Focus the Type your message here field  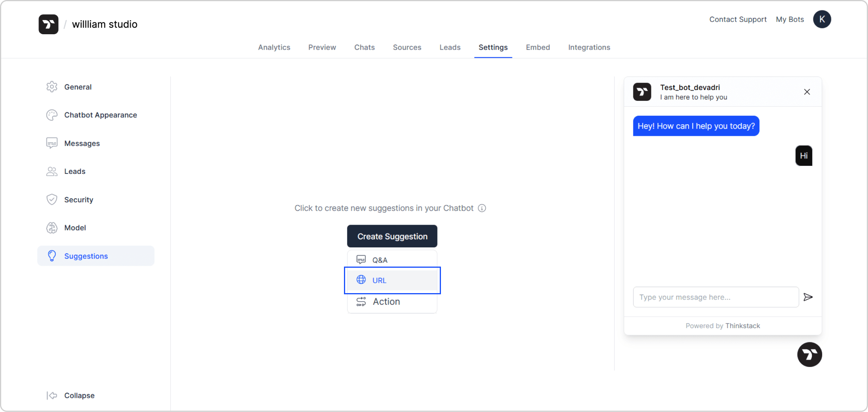[x=716, y=297]
